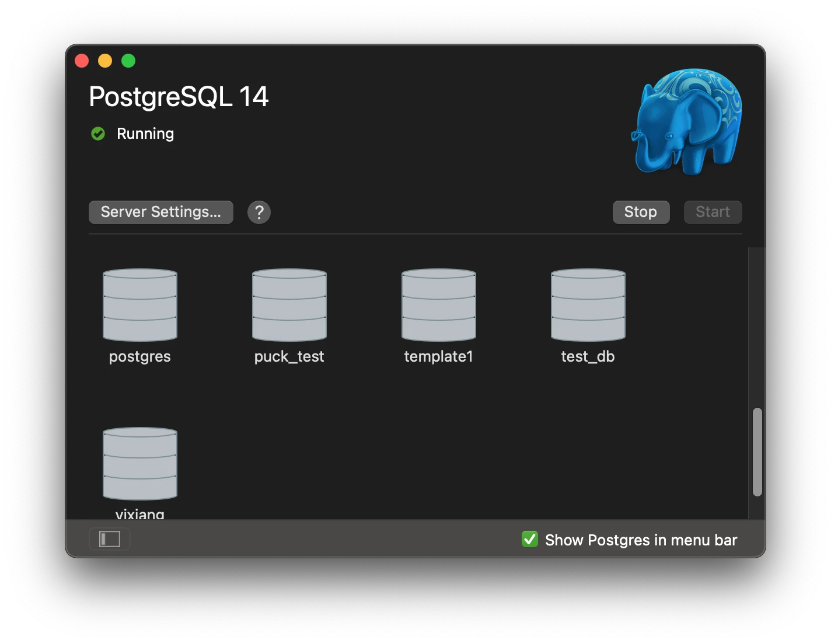Open help with the question mark button
Screen dimensions: 831x644
pyautogui.click(x=259, y=212)
